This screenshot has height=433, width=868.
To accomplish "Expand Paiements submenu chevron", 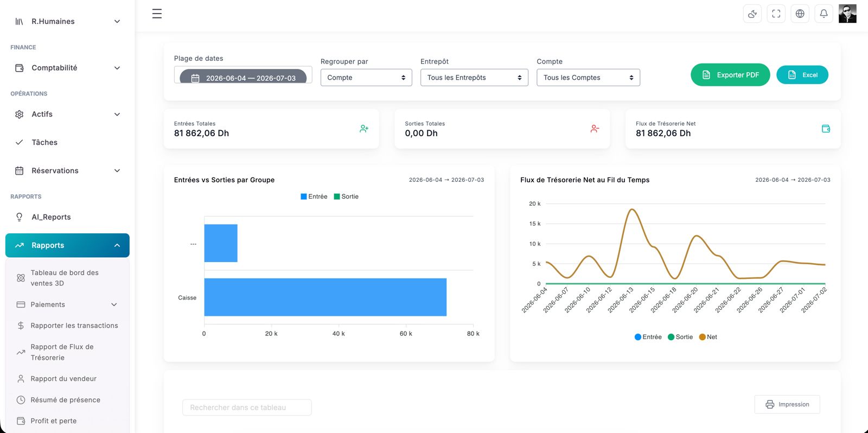I will [114, 304].
